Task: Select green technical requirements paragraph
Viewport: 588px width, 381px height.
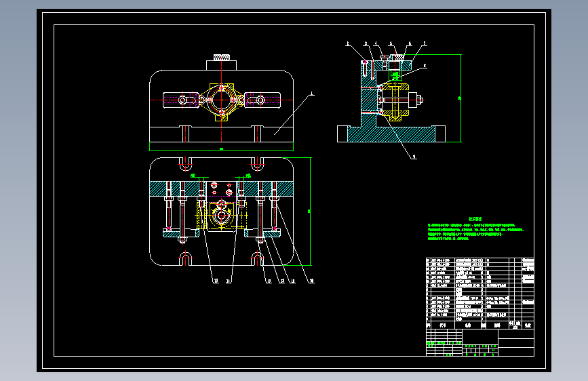Action: click(x=475, y=232)
